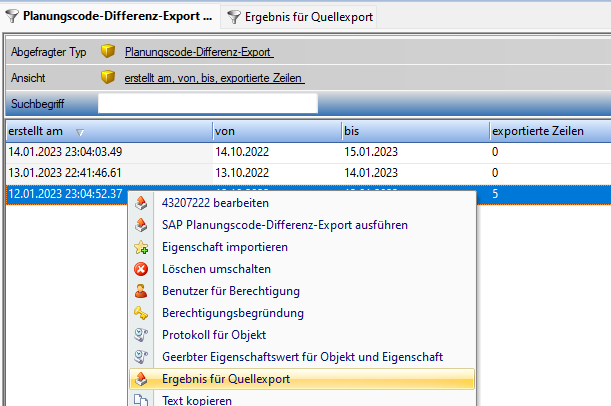Toggle sort arrow on 'erstellt am' column

pyautogui.click(x=79, y=132)
